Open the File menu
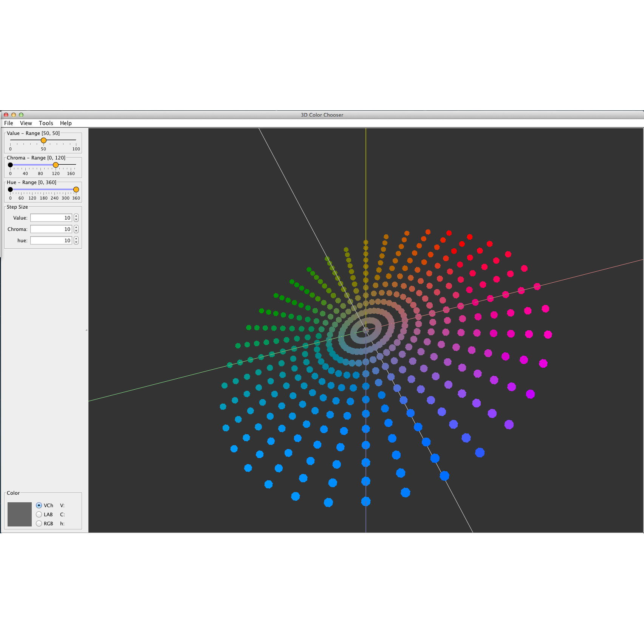 pyautogui.click(x=9, y=123)
